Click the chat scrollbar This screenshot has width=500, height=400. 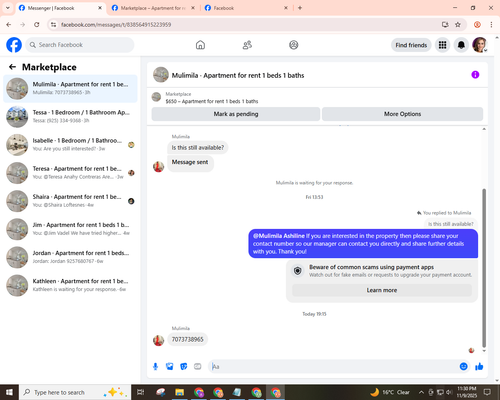pos(484,268)
